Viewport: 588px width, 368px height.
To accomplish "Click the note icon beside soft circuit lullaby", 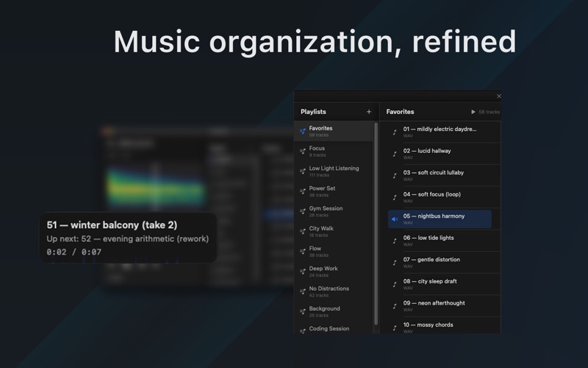I will [395, 175].
